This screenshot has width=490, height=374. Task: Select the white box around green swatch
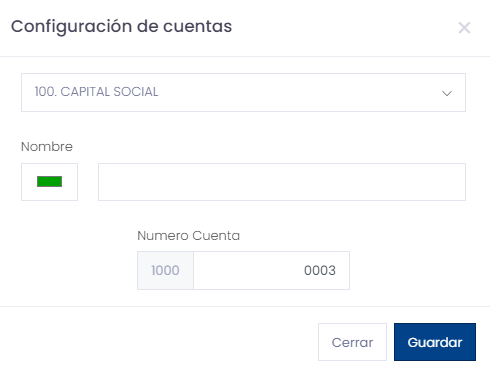click(49, 182)
